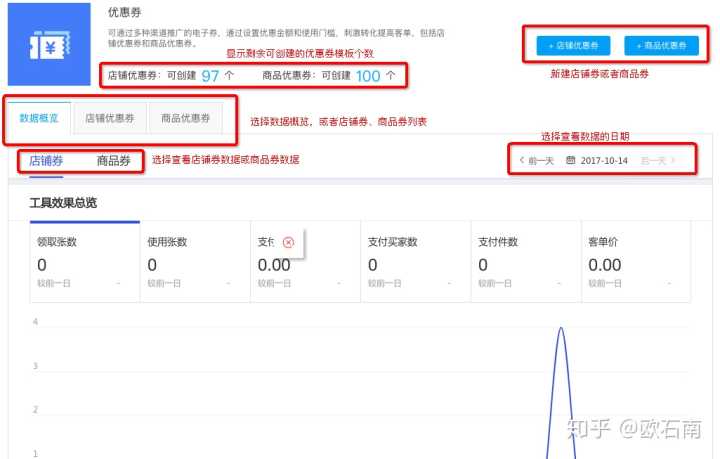This screenshot has width=720, height=459.
Task: Switch to the 数据概览 tab
Action: click(x=39, y=118)
